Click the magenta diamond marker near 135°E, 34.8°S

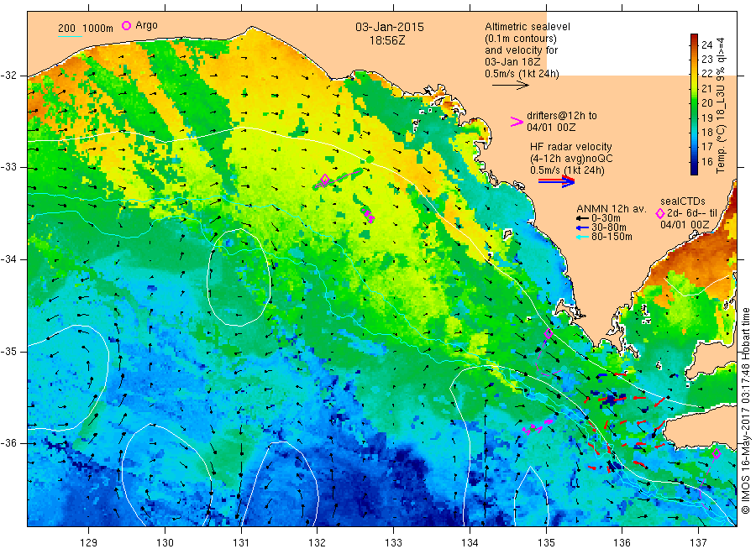(549, 333)
